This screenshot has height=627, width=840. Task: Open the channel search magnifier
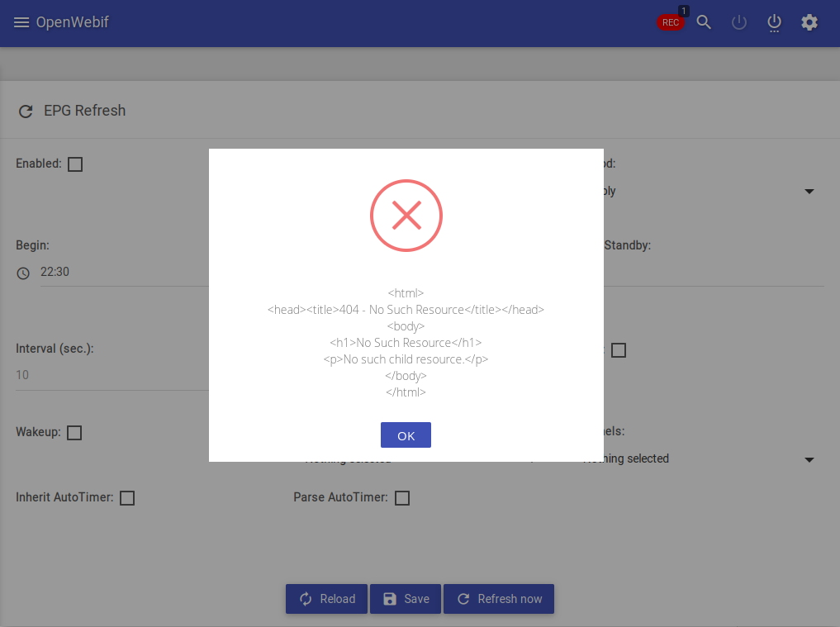pos(704,22)
